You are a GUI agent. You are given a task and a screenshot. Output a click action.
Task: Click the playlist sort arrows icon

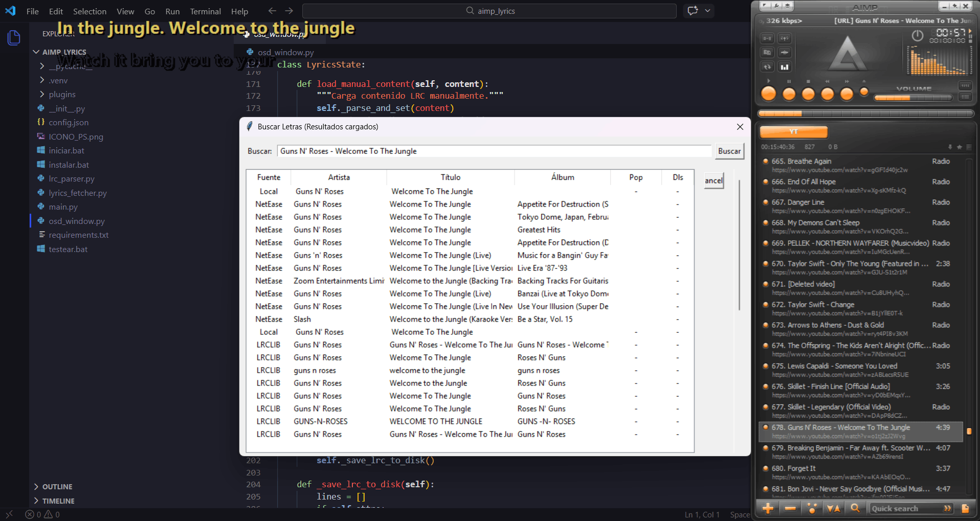[833, 508]
